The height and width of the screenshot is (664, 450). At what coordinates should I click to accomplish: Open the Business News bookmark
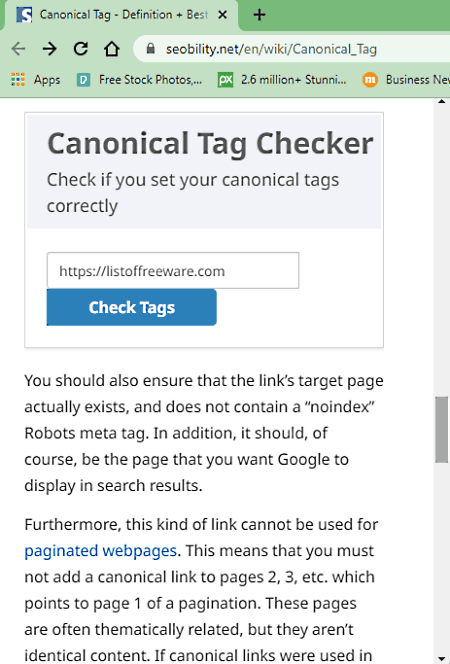point(406,80)
